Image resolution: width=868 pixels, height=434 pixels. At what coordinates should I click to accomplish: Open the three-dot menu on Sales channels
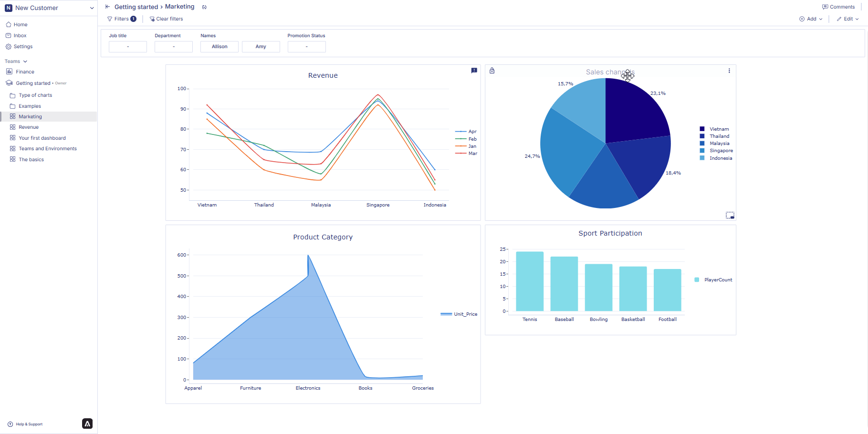click(729, 71)
